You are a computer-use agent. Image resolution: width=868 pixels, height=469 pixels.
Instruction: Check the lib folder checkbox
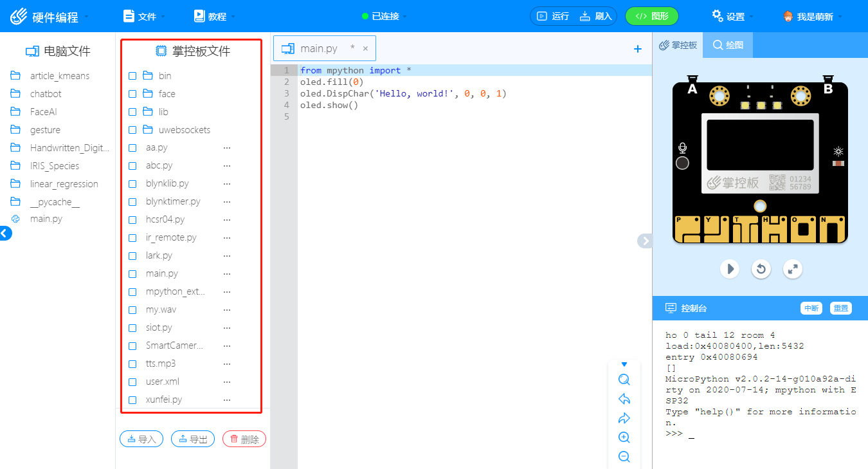(132, 112)
